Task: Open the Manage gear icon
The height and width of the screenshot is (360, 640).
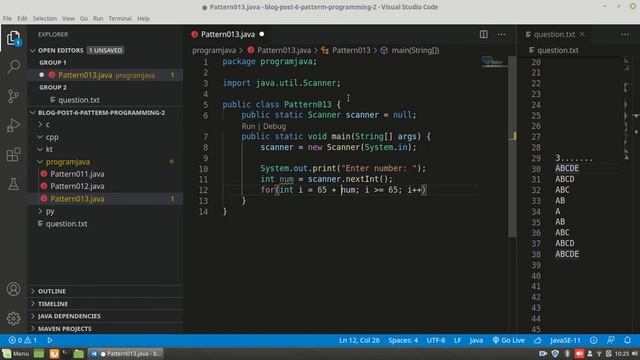Action: pos(13,318)
